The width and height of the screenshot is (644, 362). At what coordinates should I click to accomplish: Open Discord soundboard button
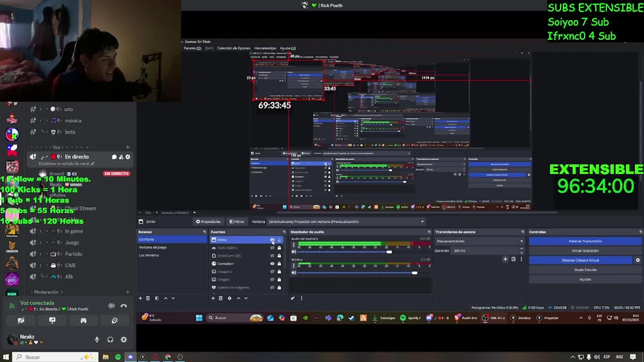[115, 320]
